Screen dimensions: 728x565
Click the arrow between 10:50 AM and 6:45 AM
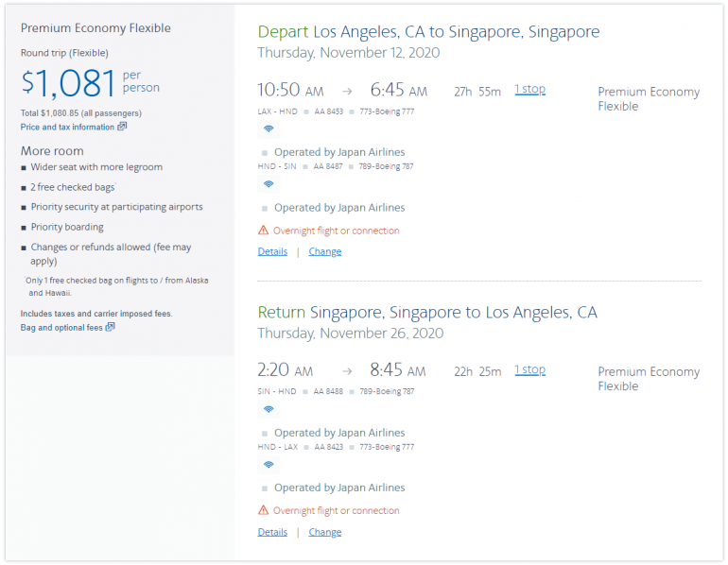(347, 92)
